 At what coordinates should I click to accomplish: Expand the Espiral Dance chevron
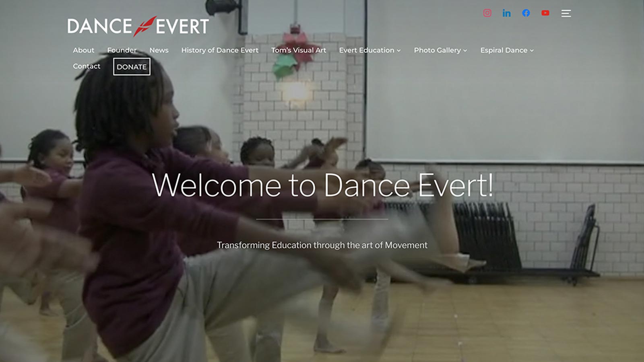click(x=531, y=51)
